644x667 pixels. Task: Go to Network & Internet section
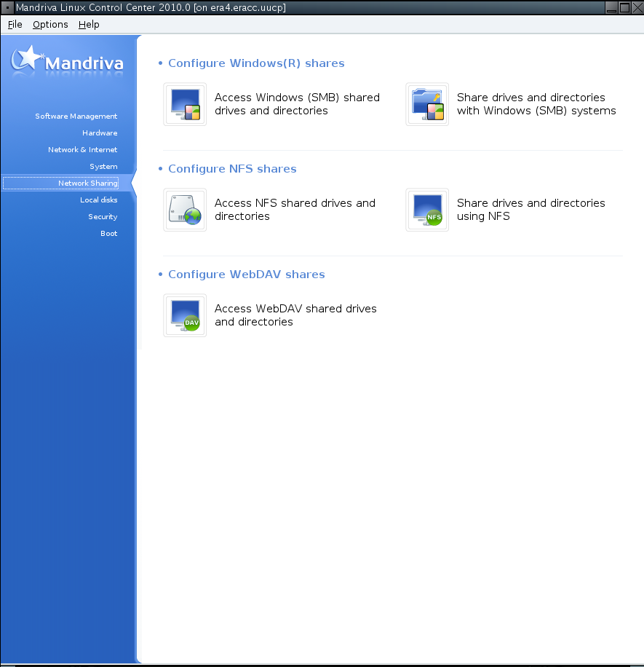click(82, 150)
